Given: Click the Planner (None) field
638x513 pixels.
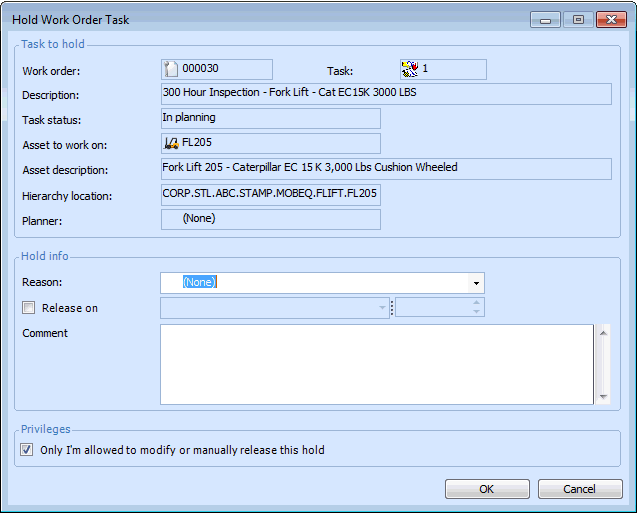Looking at the screenshot, I should click(271, 219).
